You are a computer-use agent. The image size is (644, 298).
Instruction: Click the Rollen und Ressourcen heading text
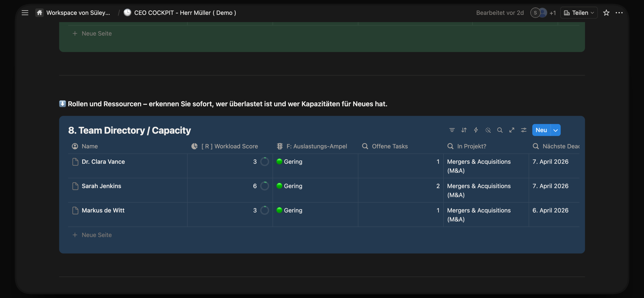[228, 104]
